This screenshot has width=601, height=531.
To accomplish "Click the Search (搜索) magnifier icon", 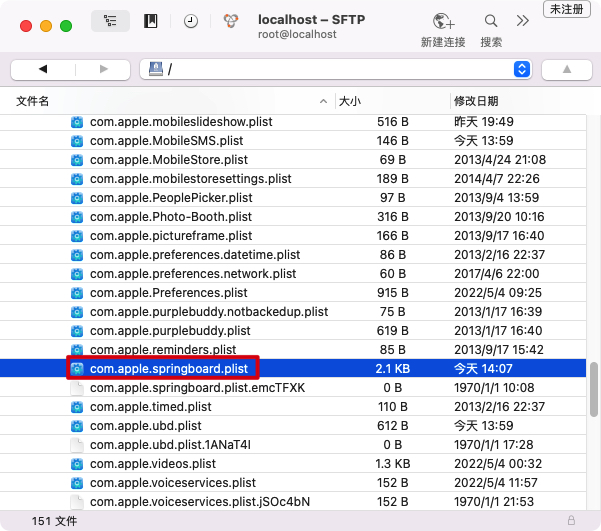I will pos(491,21).
